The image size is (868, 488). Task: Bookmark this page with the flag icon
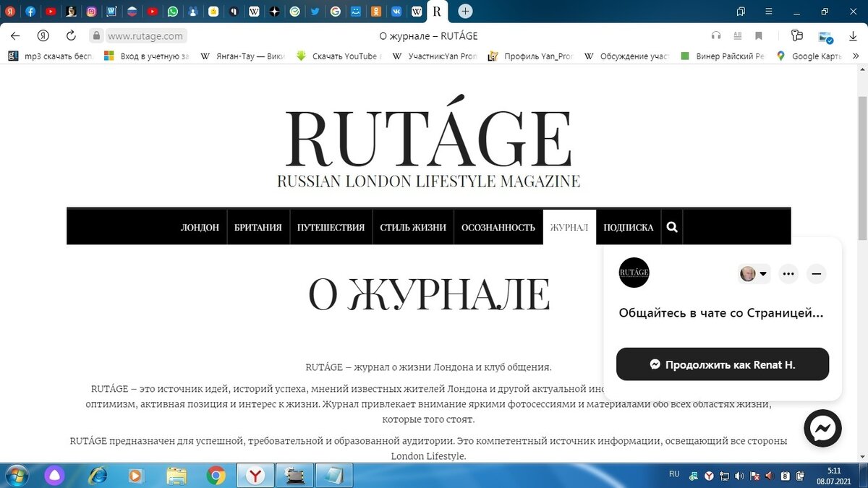click(759, 35)
